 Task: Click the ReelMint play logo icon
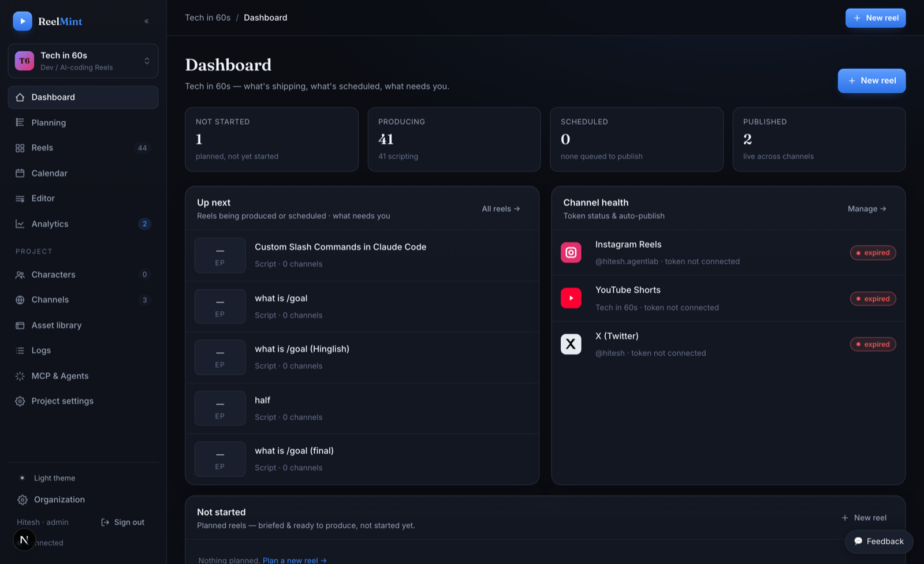(23, 21)
